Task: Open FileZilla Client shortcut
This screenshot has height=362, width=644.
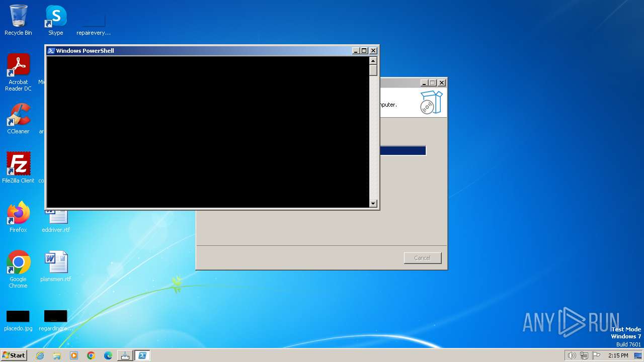Action: 18,167
